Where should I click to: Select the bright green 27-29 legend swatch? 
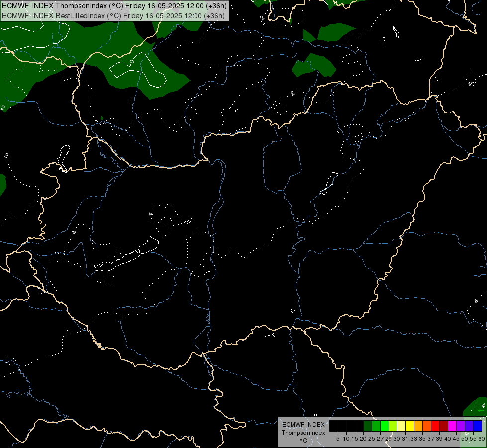pyautogui.click(x=385, y=426)
